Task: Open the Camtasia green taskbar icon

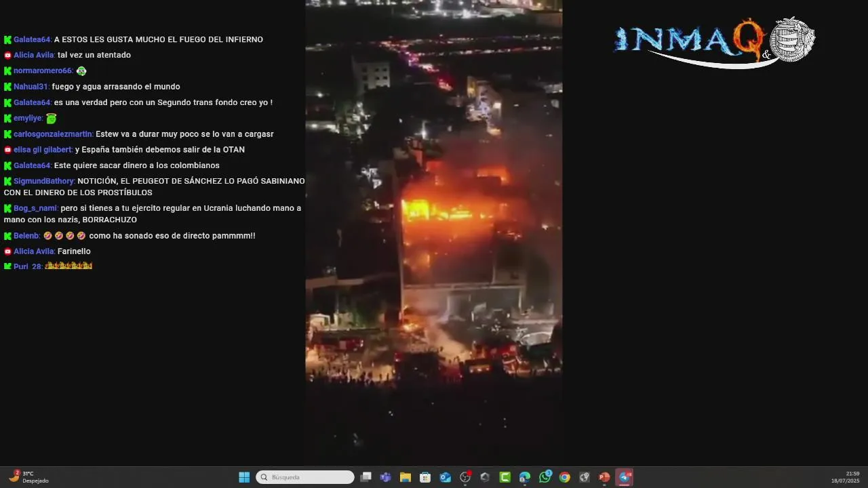Action: pyautogui.click(x=505, y=477)
